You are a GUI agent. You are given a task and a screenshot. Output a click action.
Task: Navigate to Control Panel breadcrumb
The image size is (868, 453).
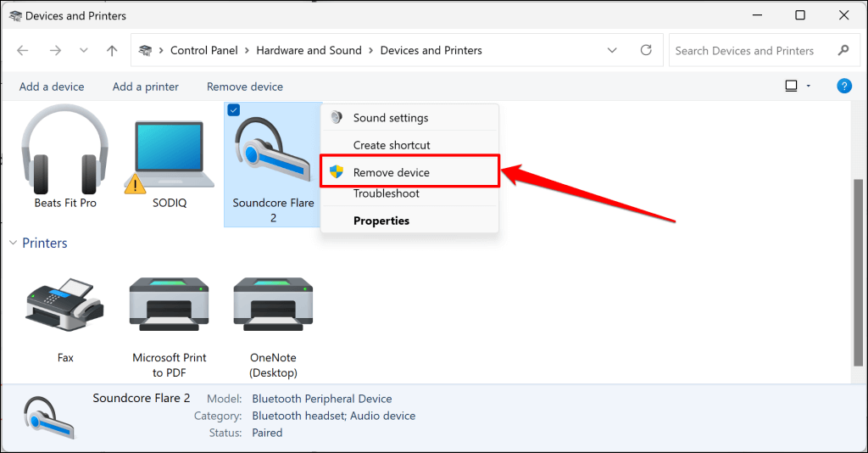tap(203, 50)
